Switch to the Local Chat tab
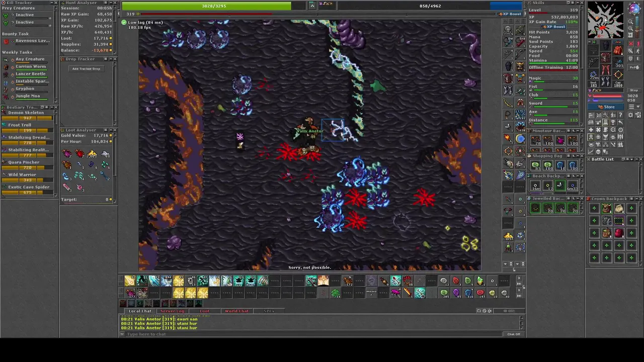 (x=139, y=311)
